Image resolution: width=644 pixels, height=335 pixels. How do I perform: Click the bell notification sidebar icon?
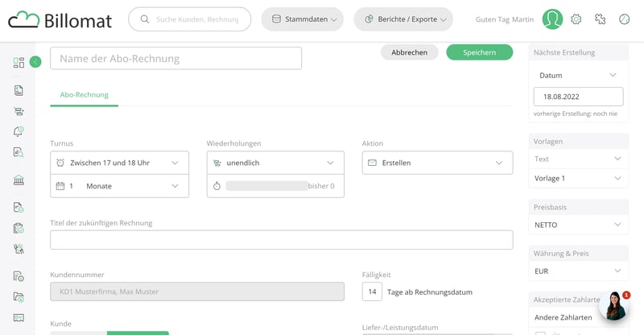tap(19, 131)
